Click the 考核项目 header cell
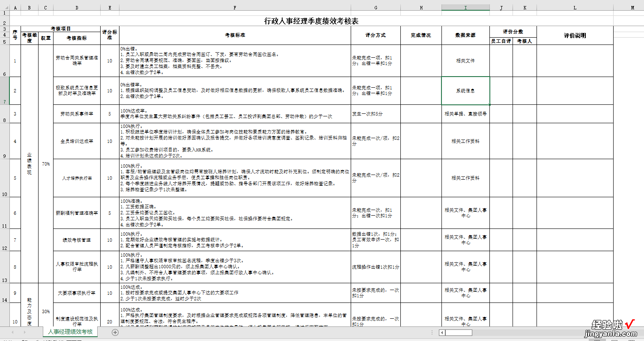The height and width of the screenshot is (341, 644). point(60,29)
